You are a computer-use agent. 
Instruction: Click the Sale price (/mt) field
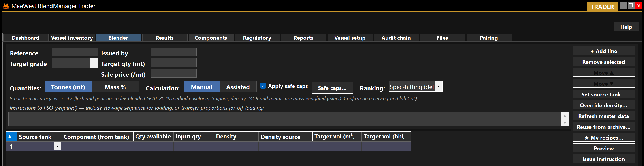click(174, 73)
